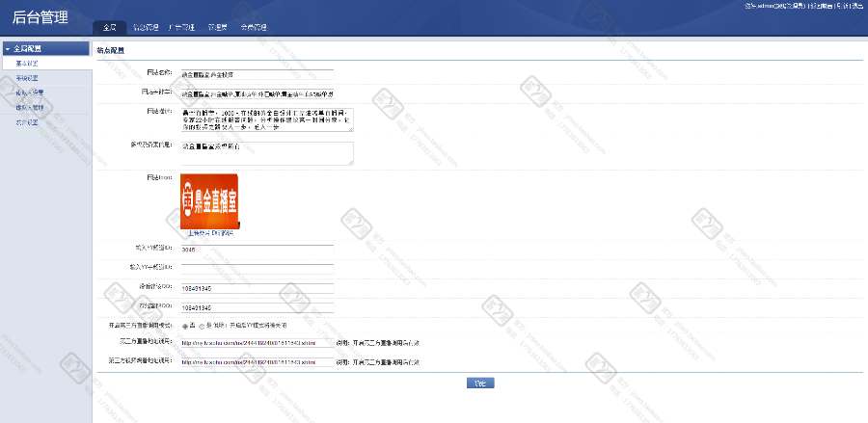The width and height of the screenshot is (868, 423).
Task: Focus the YY channel ID field containing 3046
Action: point(258,250)
